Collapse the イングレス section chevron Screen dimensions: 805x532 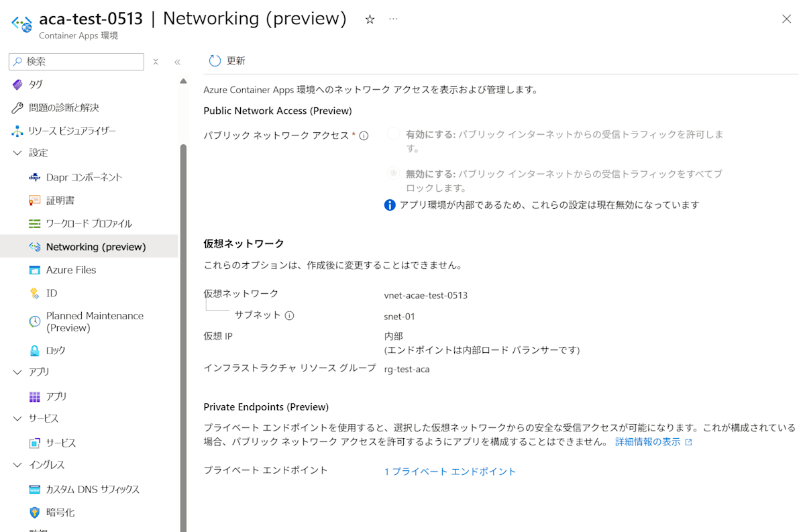17,465
